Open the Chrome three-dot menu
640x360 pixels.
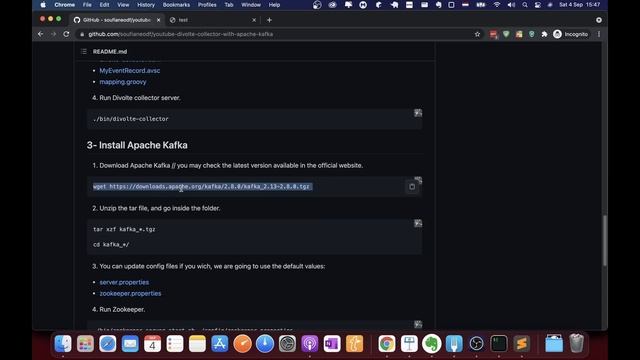point(599,34)
